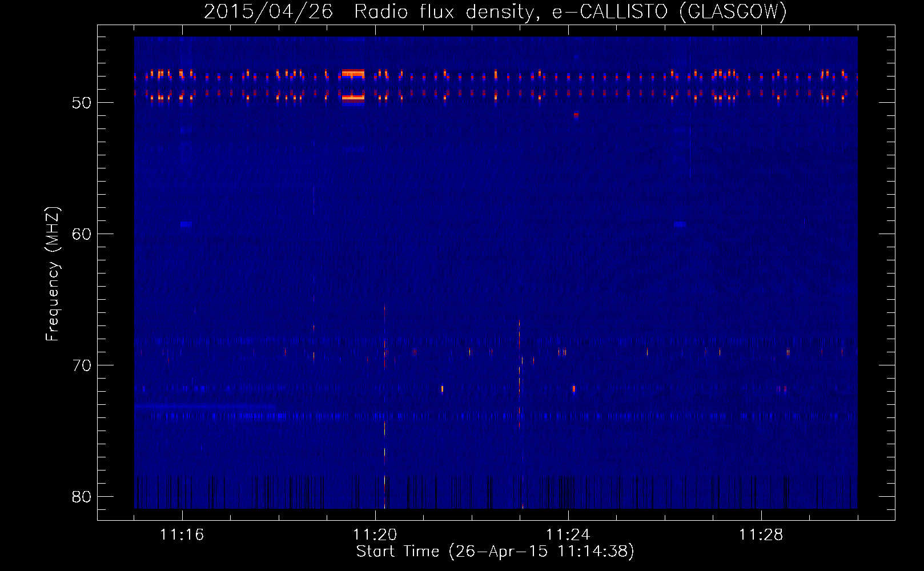Click the 11:16 time tick label

182,535
